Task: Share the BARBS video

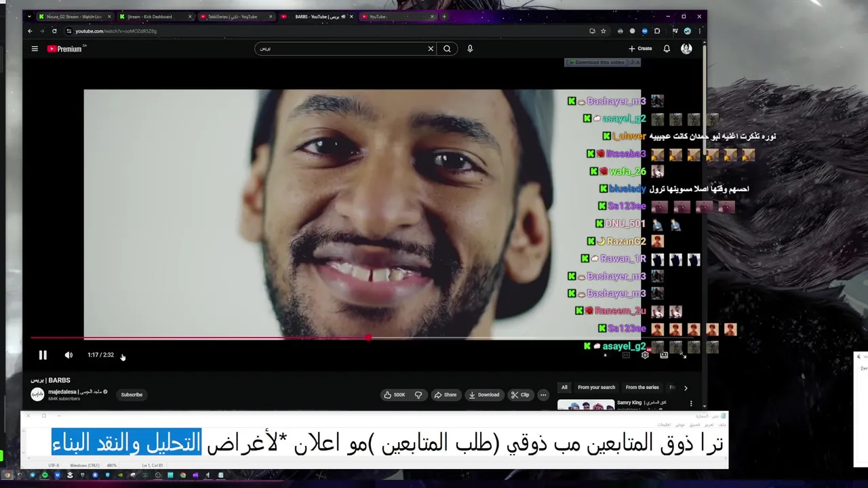Action: coord(446,394)
